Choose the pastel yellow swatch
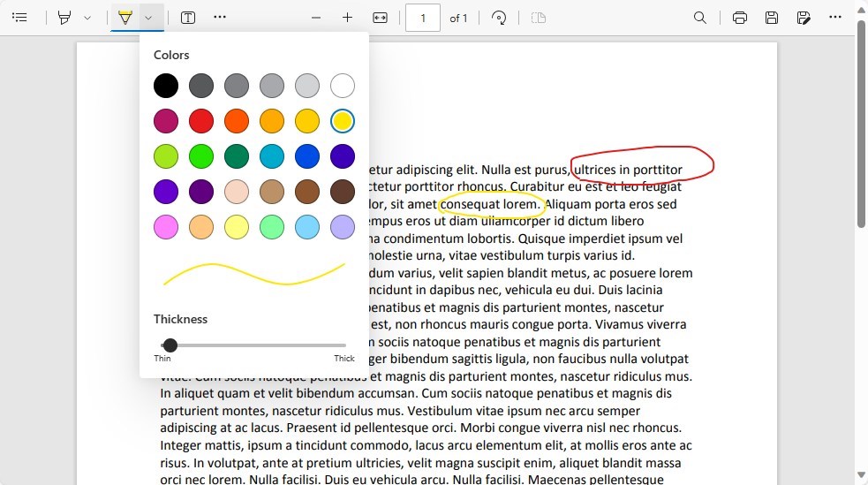Viewport: 868px width, 485px height. pyautogui.click(x=237, y=228)
